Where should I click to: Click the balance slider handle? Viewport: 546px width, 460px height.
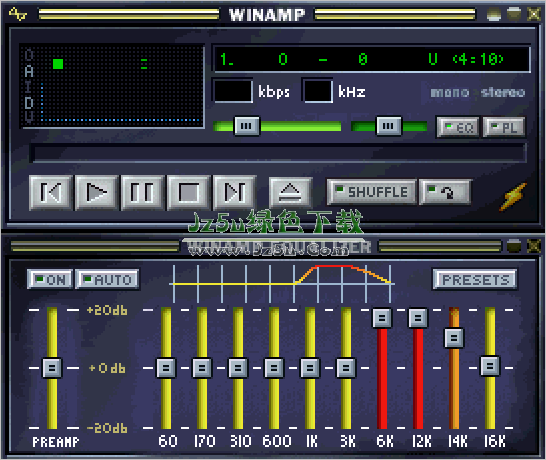point(389,126)
